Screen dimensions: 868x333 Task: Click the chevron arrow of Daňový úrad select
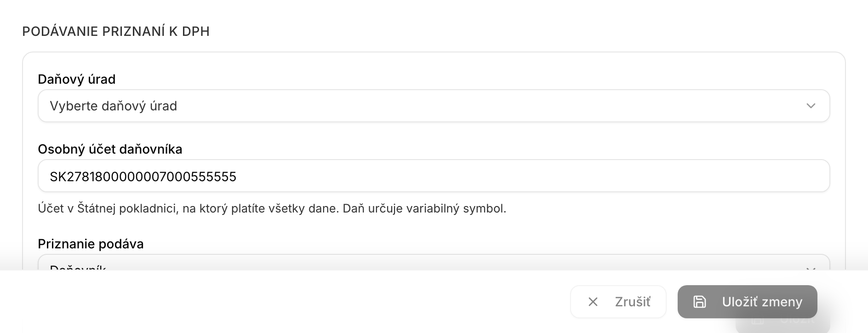(811, 106)
